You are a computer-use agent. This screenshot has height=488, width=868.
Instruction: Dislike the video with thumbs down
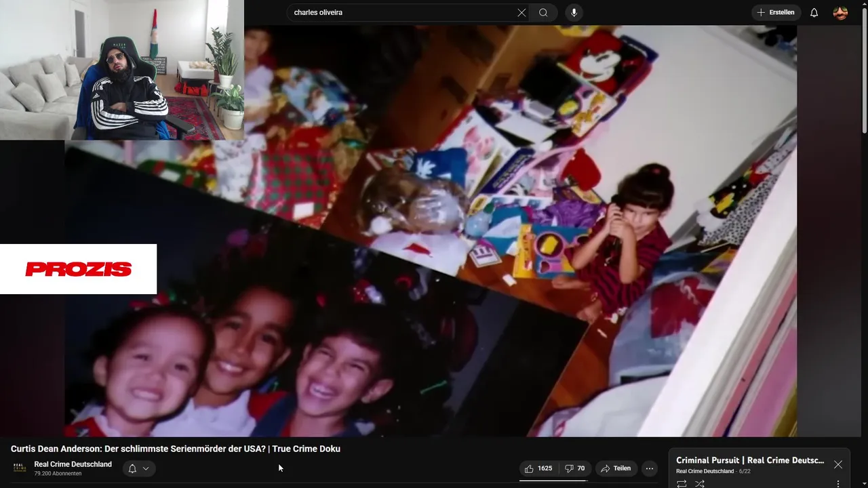tap(576, 468)
